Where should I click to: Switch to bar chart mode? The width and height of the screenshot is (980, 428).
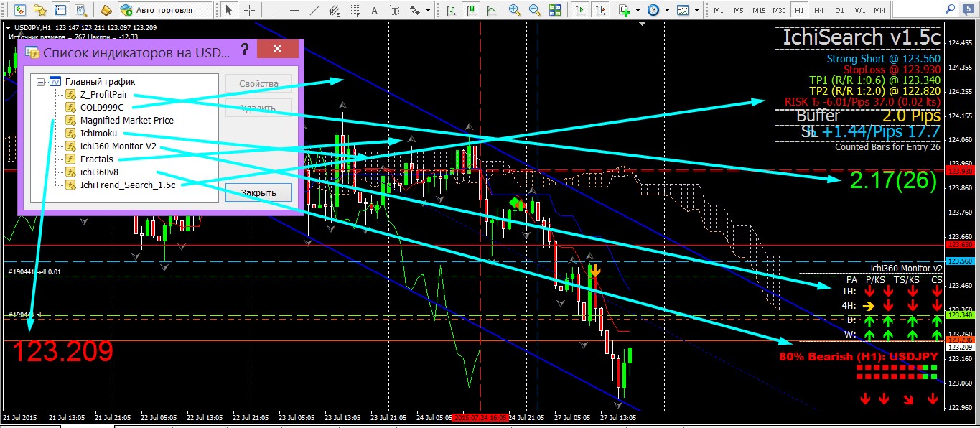pyautogui.click(x=449, y=10)
